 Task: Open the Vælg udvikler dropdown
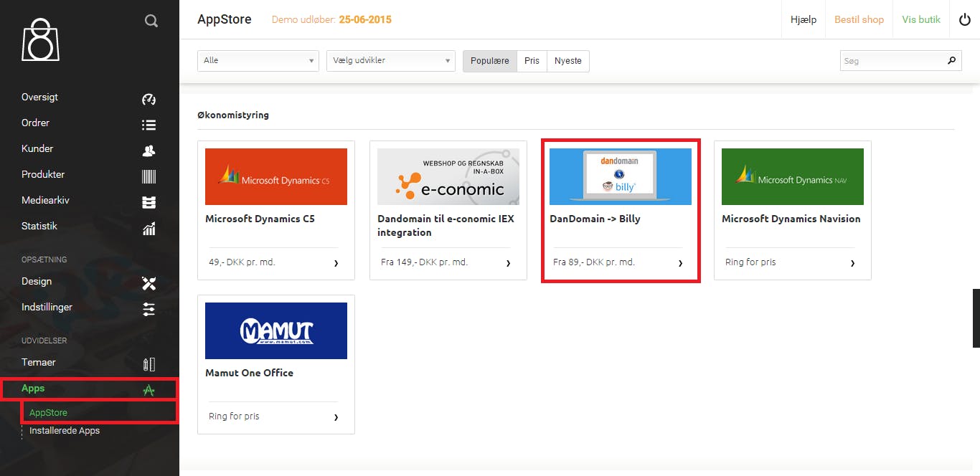(x=391, y=60)
